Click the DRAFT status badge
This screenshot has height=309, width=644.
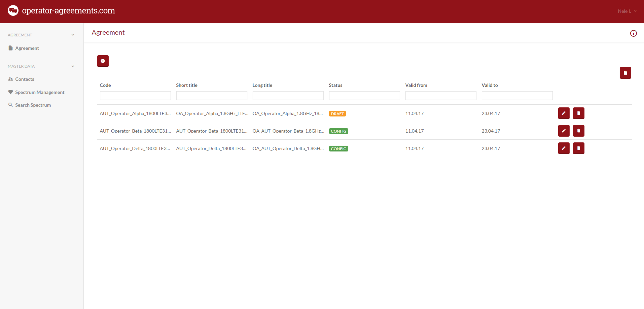(x=337, y=114)
